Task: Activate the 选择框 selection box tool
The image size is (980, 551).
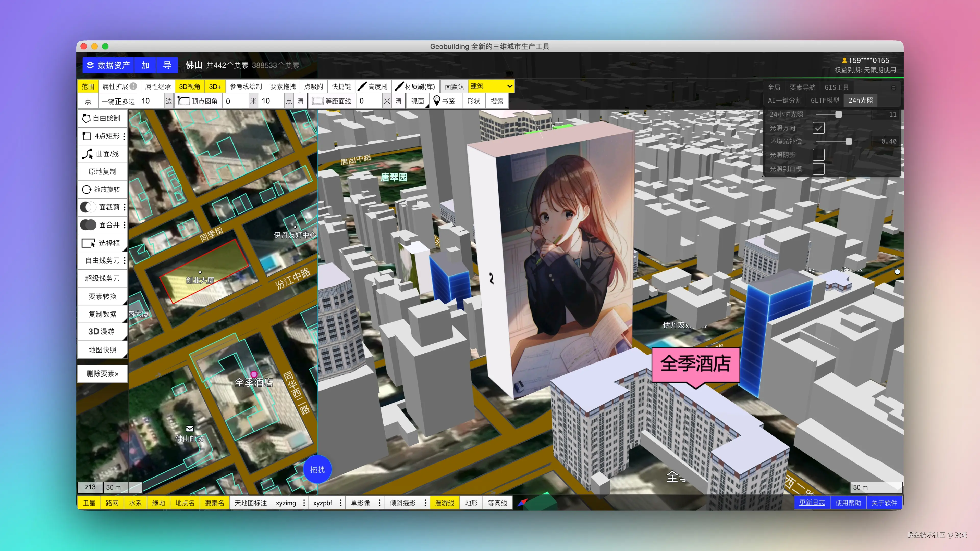Action: pos(102,243)
